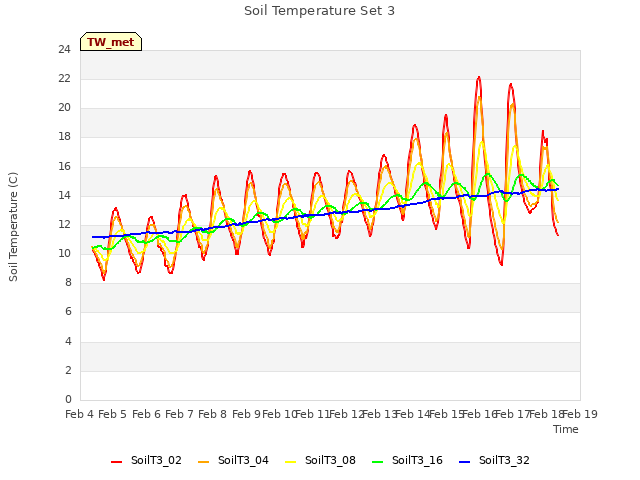Click the highest red peak near Feb 16
The image size is (640, 480).
(479, 77)
